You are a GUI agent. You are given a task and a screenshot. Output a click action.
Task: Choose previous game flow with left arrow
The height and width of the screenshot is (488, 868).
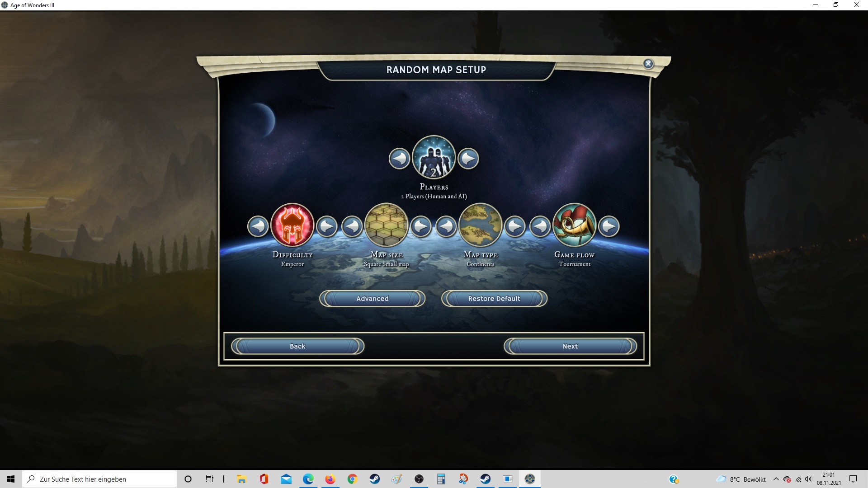click(x=540, y=226)
